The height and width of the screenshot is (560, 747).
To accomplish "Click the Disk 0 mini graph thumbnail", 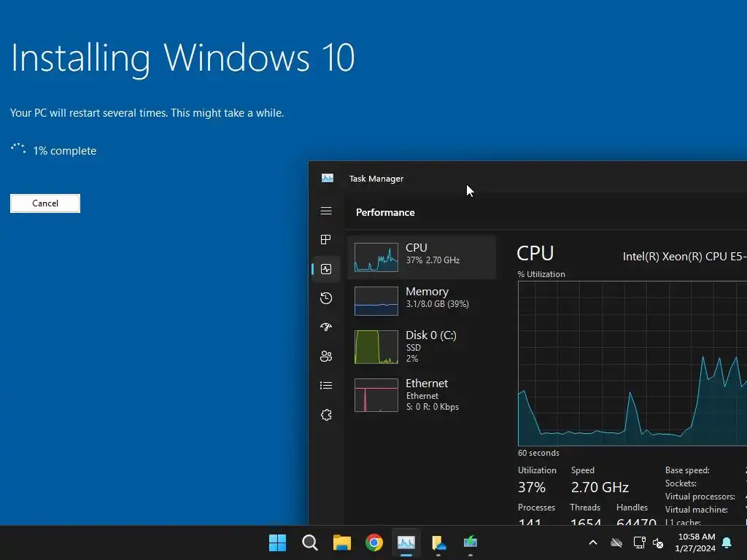I will click(x=376, y=346).
